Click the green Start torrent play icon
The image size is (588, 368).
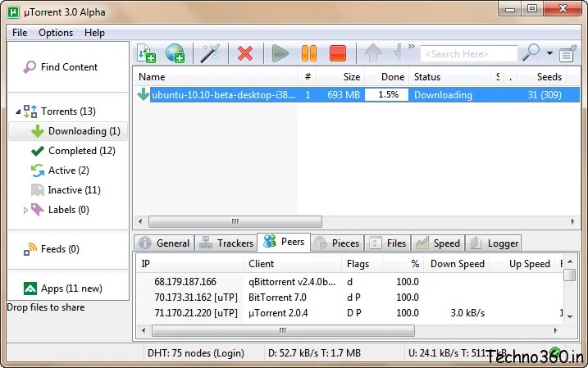tap(280, 53)
